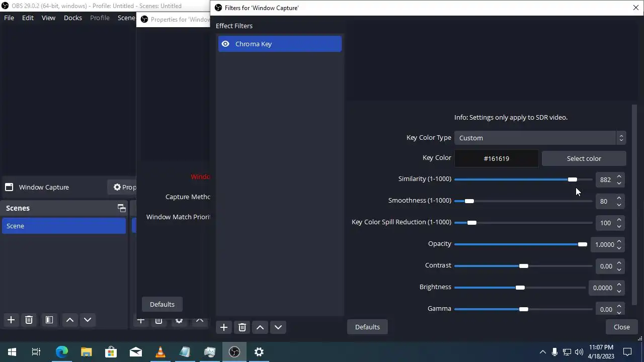The width and height of the screenshot is (644, 362).
Task: Open notification center icon
Action: tap(627, 352)
